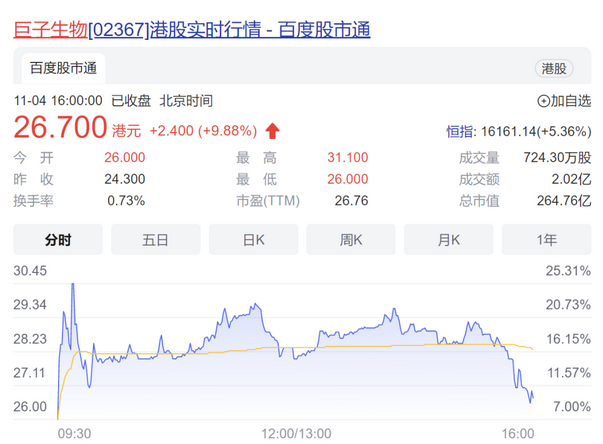Viewport: 603px width, 444px height.
Task: Click the 换手率 value 0.73%
Action: (126, 200)
